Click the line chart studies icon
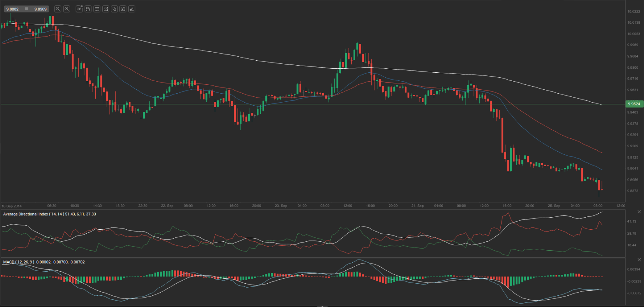 [x=105, y=9]
